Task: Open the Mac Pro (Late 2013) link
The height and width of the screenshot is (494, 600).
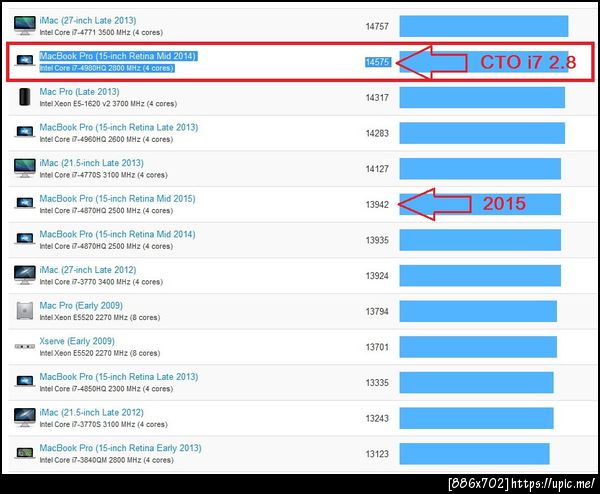Action: point(79,92)
